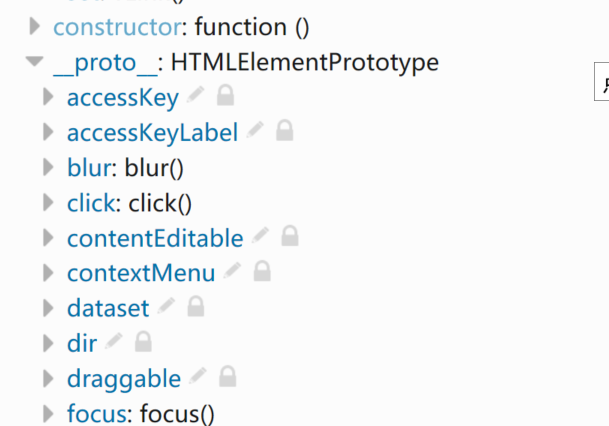Click the blur() function value
This screenshot has width=609, height=426.
coord(154,168)
